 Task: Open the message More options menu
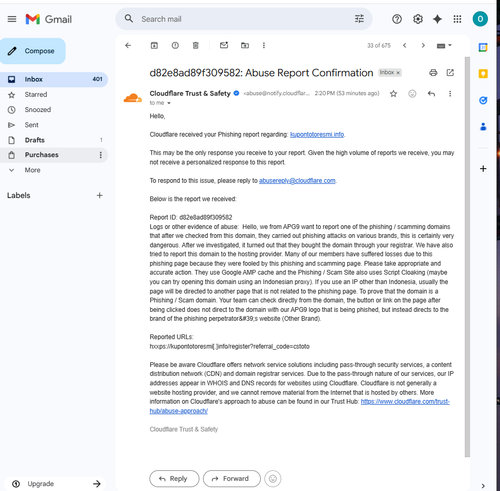point(450,94)
